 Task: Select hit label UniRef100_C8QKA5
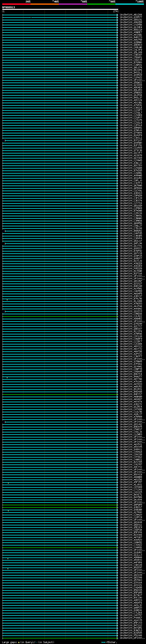[131, 372]
